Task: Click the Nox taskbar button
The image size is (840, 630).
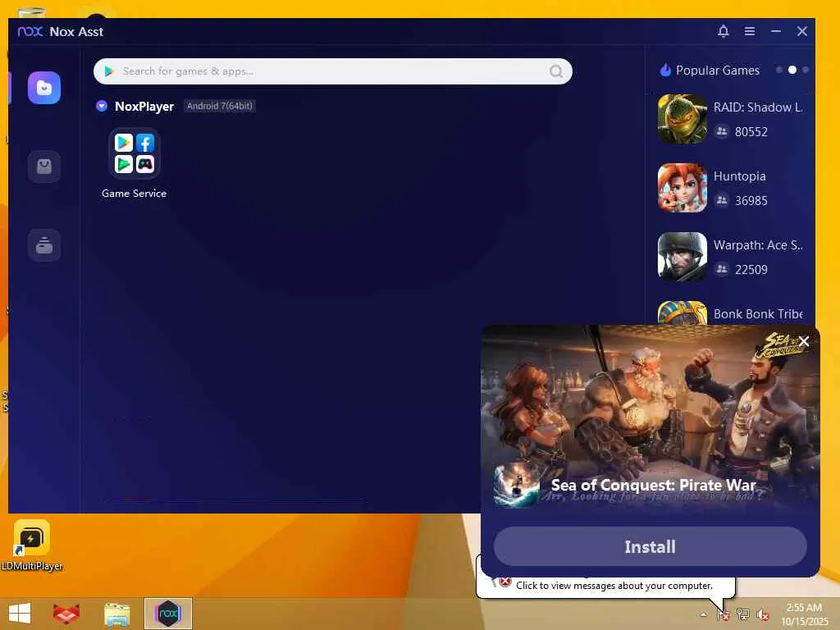Action: [168, 614]
